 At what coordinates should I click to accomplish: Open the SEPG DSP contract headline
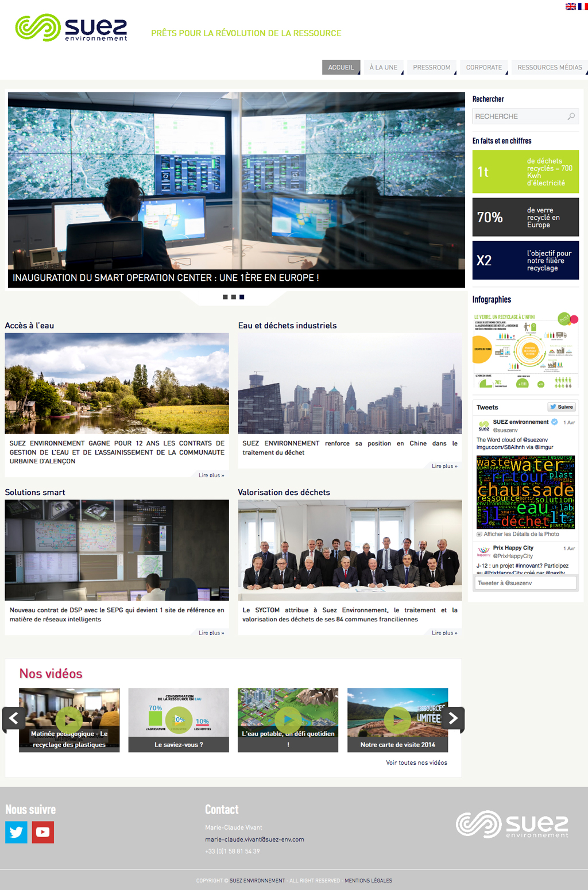(117, 615)
